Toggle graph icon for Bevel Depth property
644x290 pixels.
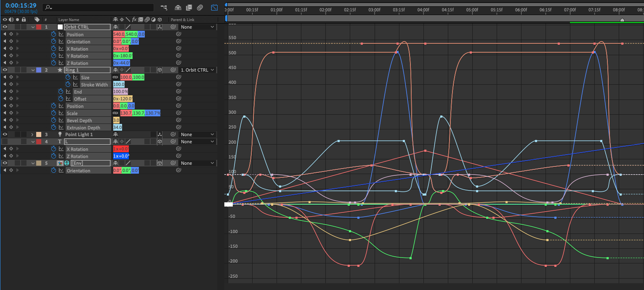tap(61, 121)
